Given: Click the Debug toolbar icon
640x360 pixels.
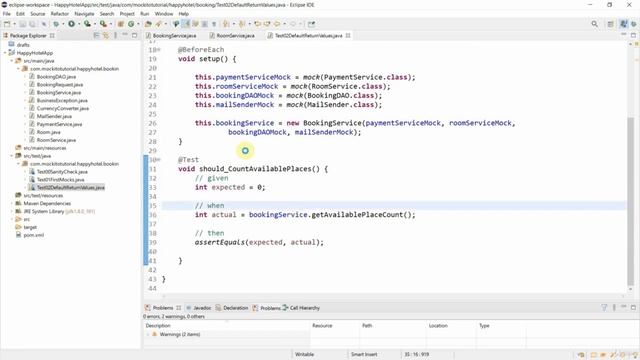Looking at the screenshot, I should [x=56, y=24].
